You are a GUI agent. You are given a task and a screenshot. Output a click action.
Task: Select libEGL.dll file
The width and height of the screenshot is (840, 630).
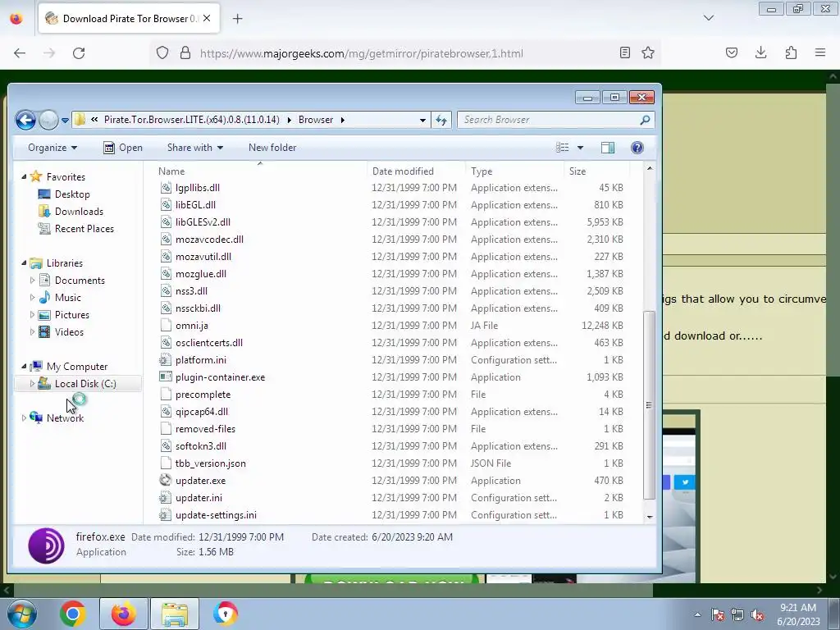click(195, 204)
